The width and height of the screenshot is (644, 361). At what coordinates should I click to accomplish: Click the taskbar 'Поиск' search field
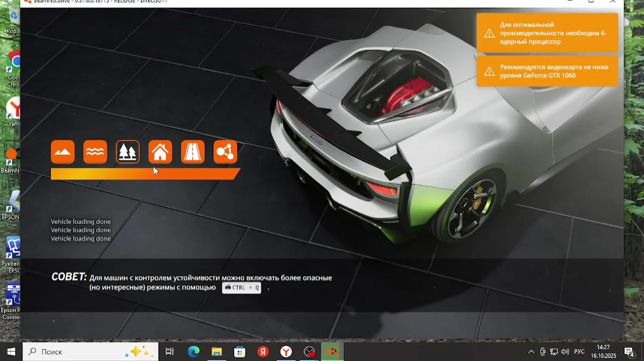tap(90, 351)
